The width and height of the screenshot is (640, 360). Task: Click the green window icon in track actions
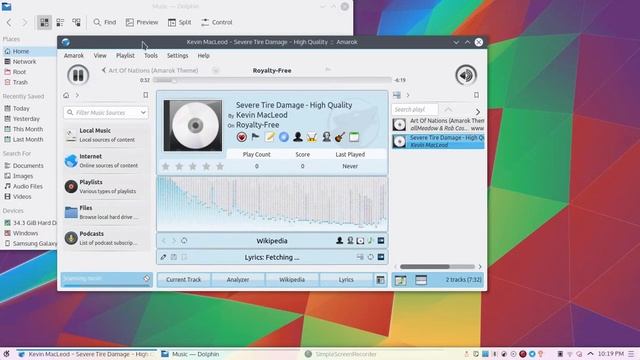point(354,137)
